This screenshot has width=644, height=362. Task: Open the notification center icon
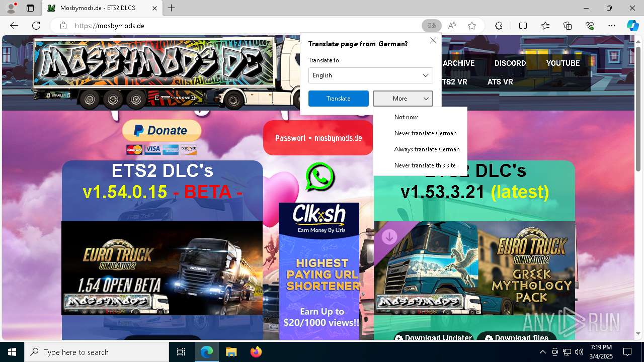pos(627,352)
